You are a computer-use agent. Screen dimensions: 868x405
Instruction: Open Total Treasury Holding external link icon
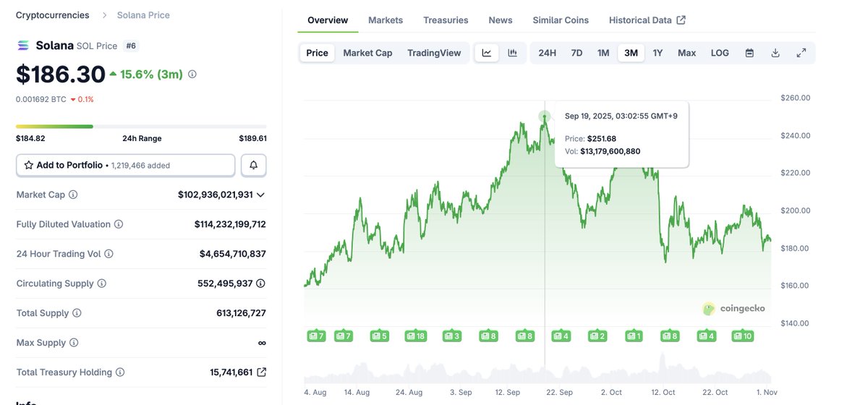point(261,372)
